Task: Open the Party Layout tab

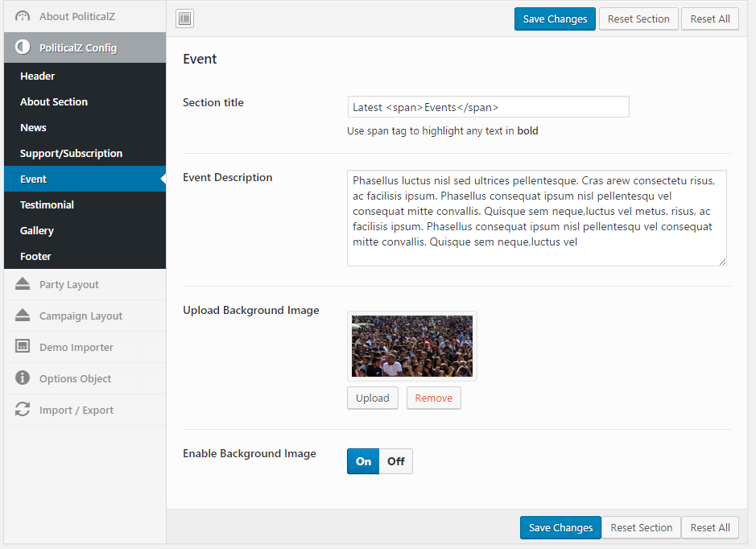Action: (85, 284)
